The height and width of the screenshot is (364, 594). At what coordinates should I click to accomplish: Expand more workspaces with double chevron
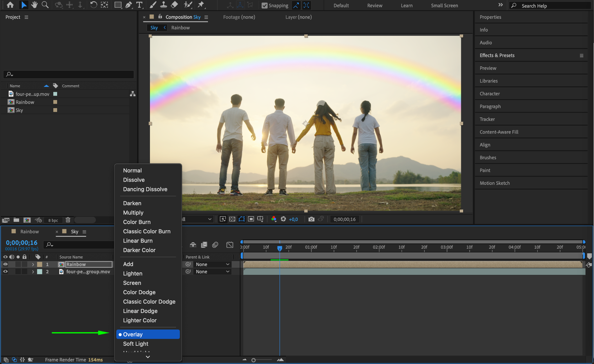tap(500, 5)
